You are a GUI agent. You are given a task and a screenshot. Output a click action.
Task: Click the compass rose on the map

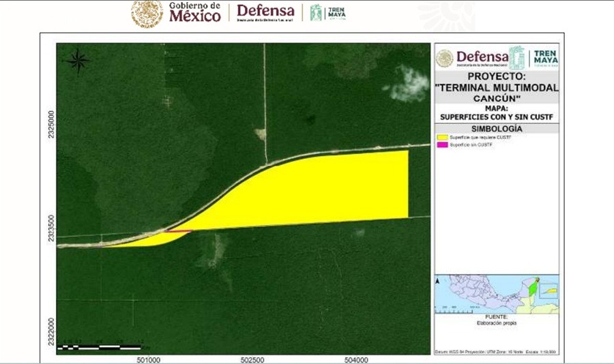[78, 61]
